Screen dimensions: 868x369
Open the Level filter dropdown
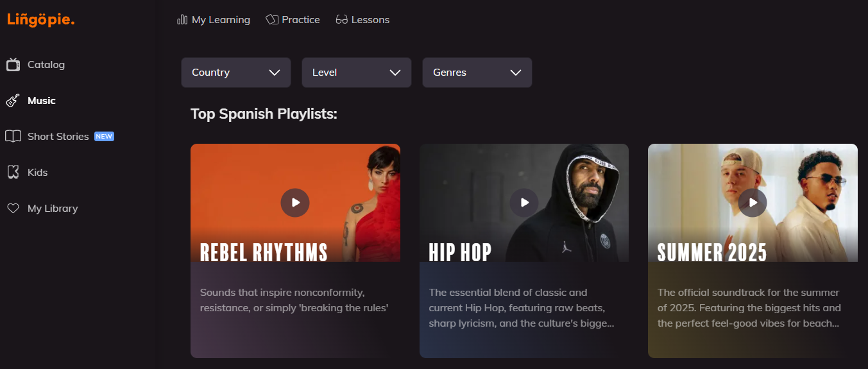click(357, 73)
